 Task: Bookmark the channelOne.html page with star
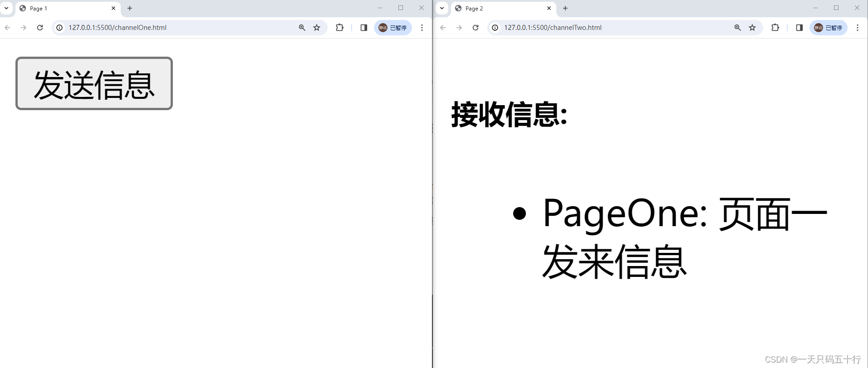317,28
